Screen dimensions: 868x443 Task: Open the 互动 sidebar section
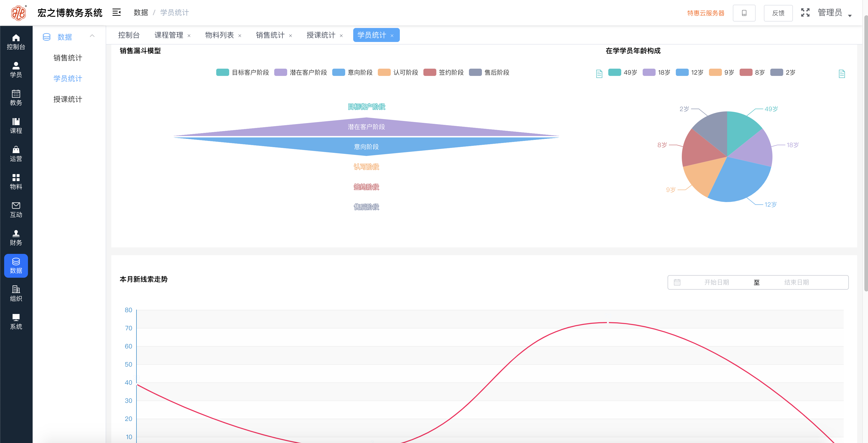16,210
